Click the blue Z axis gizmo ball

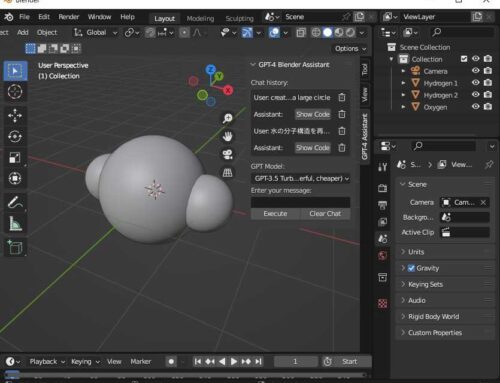point(211,69)
